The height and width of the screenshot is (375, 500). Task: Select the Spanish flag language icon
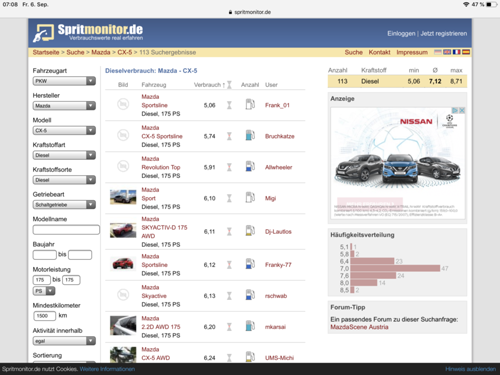point(466,52)
